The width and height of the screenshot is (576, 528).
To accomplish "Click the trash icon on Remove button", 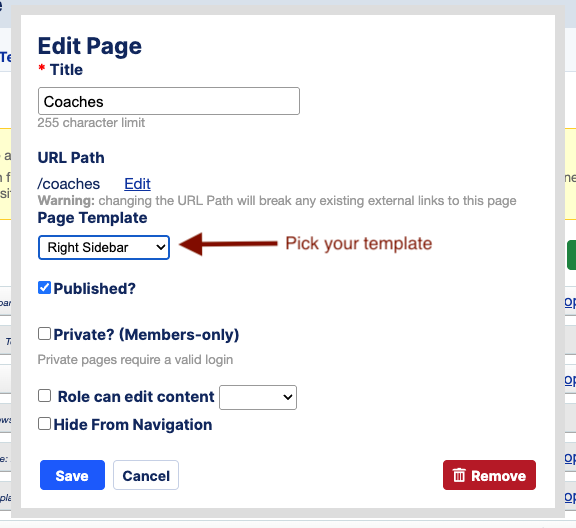I will coord(459,475).
